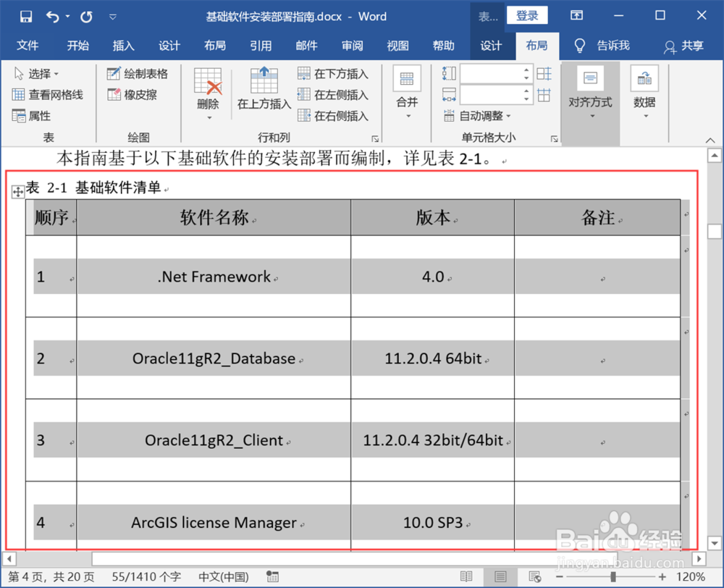Screen dimensions: 724x588
Task: Open the 数据 data dropdown
Action: point(644,93)
